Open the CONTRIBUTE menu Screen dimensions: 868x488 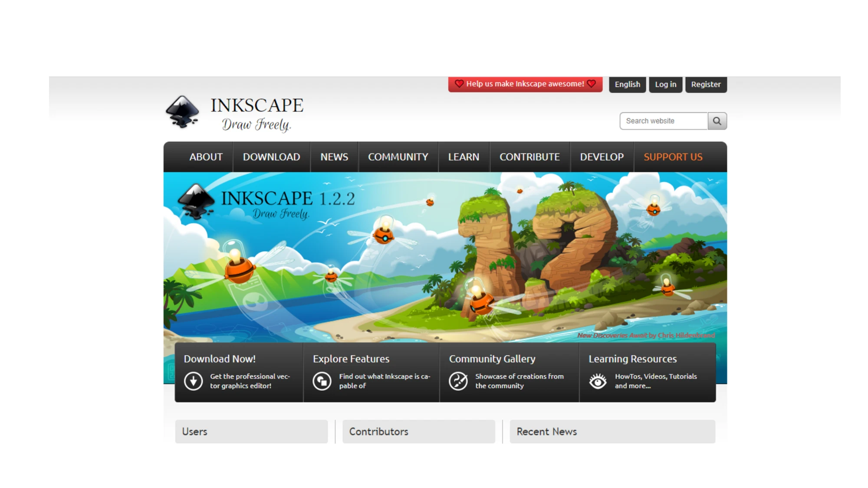tap(529, 157)
